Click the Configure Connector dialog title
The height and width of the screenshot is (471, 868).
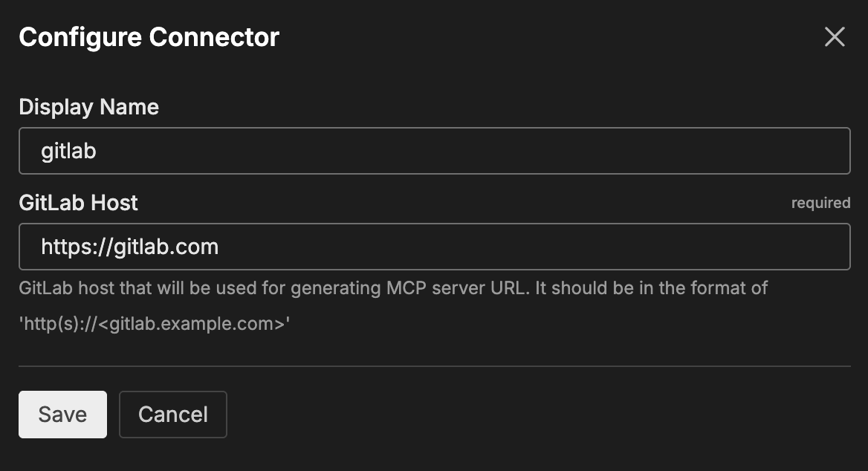149,36
